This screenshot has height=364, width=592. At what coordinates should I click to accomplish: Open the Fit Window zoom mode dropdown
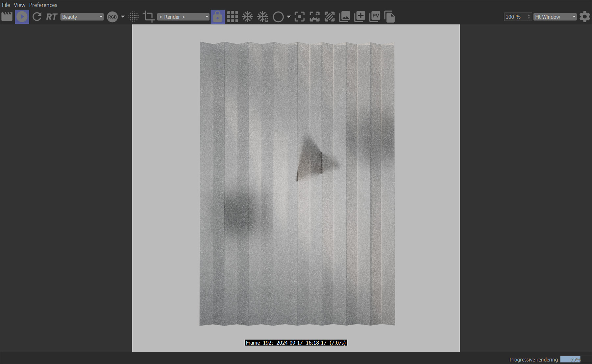coord(555,16)
